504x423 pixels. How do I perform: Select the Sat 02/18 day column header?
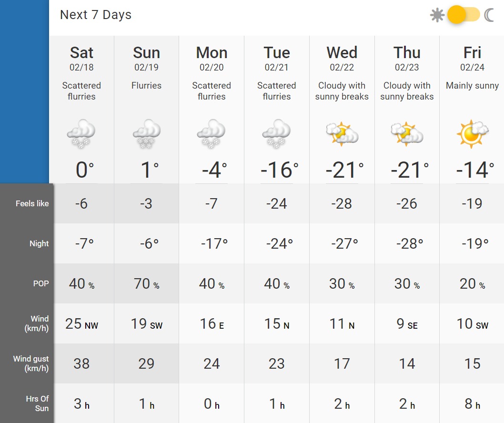(x=81, y=58)
